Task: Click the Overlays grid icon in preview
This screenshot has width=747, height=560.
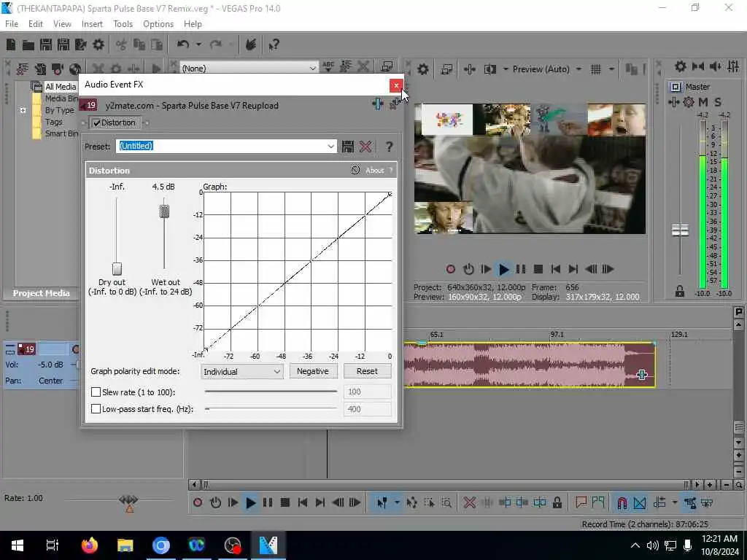Action: (595, 69)
